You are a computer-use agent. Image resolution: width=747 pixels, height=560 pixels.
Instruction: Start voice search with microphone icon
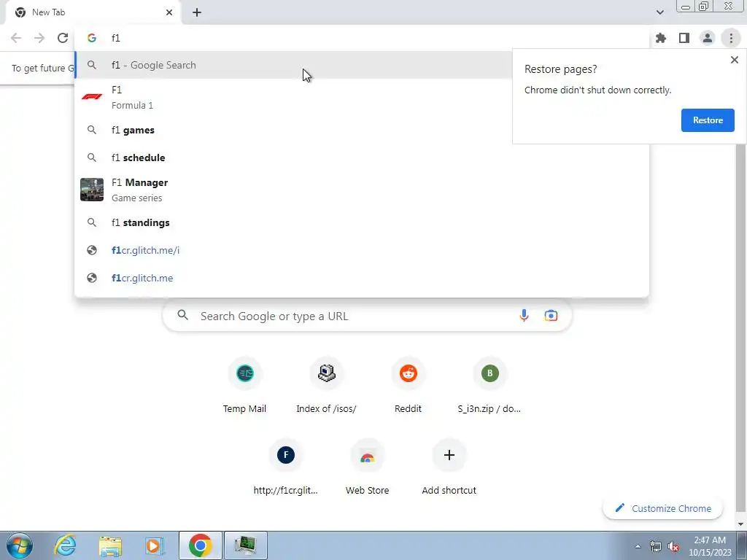pyautogui.click(x=524, y=316)
